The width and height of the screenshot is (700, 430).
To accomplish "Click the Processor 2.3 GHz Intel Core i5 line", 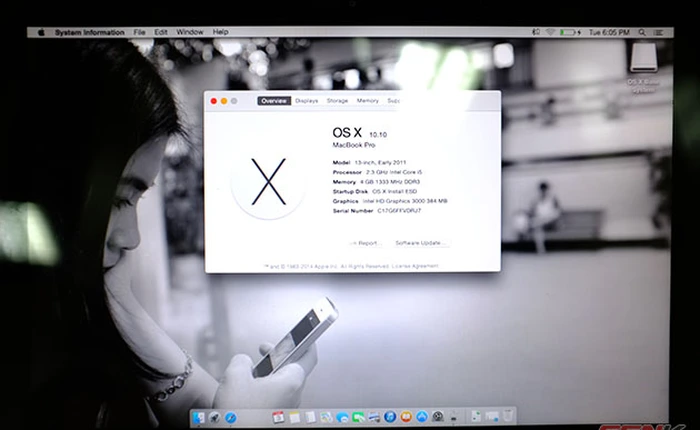I will coord(377,172).
